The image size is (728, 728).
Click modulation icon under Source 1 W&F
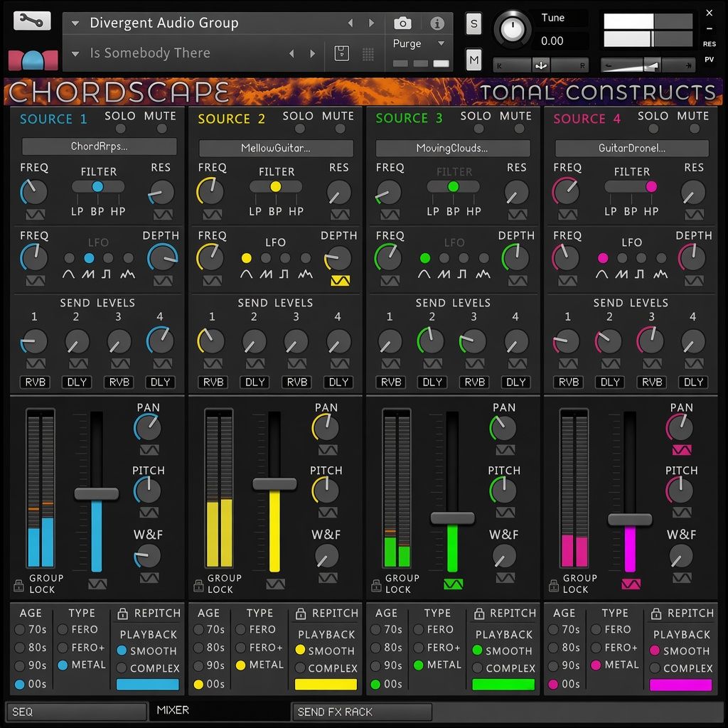pyautogui.click(x=149, y=577)
